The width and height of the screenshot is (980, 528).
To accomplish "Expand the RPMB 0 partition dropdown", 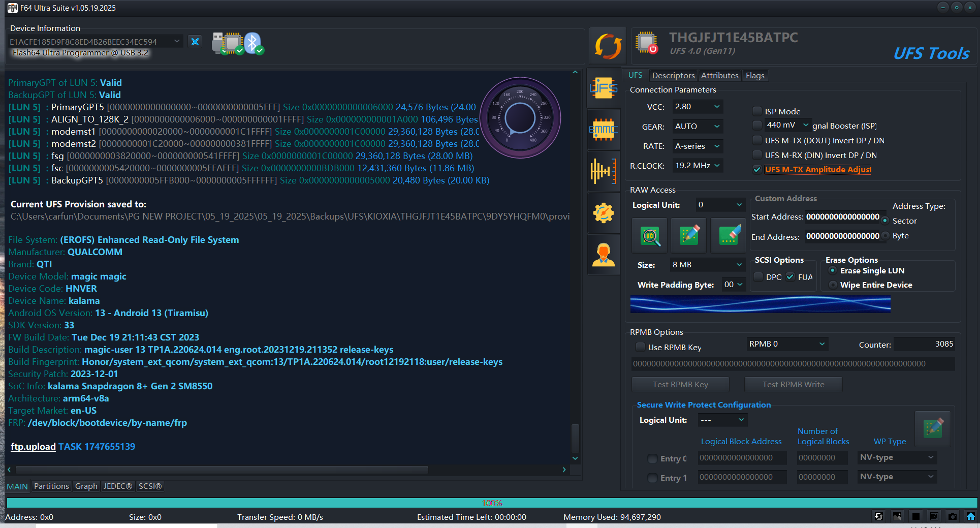I will tap(787, 344).
